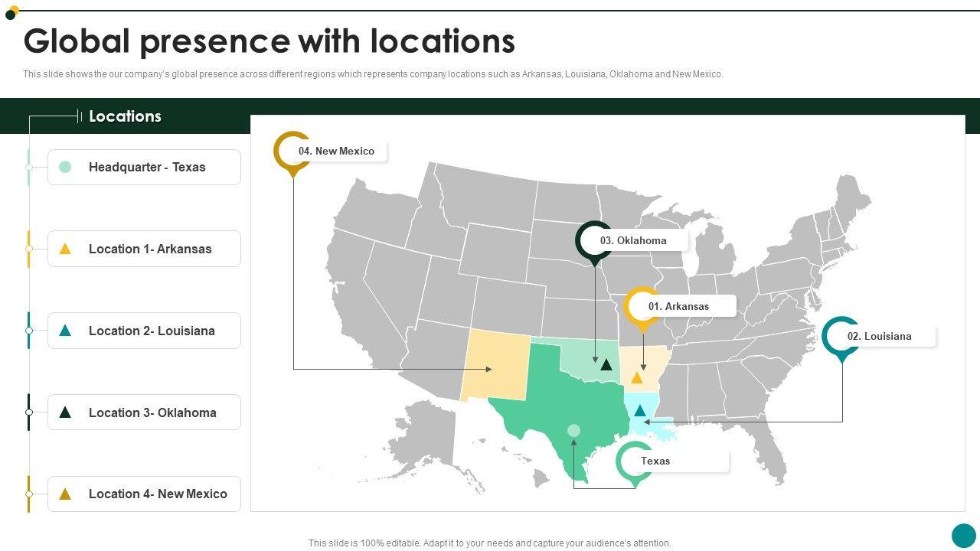Select the Headquarter - Texas legend item

coord(144,167)
